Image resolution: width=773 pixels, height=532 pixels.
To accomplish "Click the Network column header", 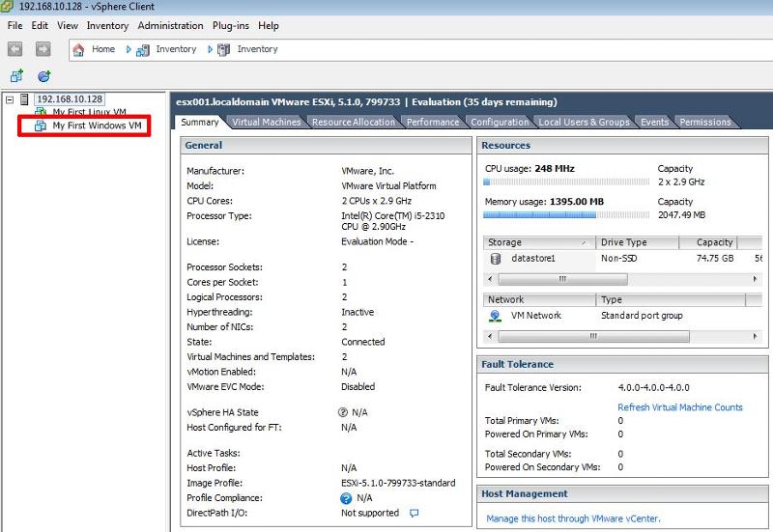I will coord(539,299).
